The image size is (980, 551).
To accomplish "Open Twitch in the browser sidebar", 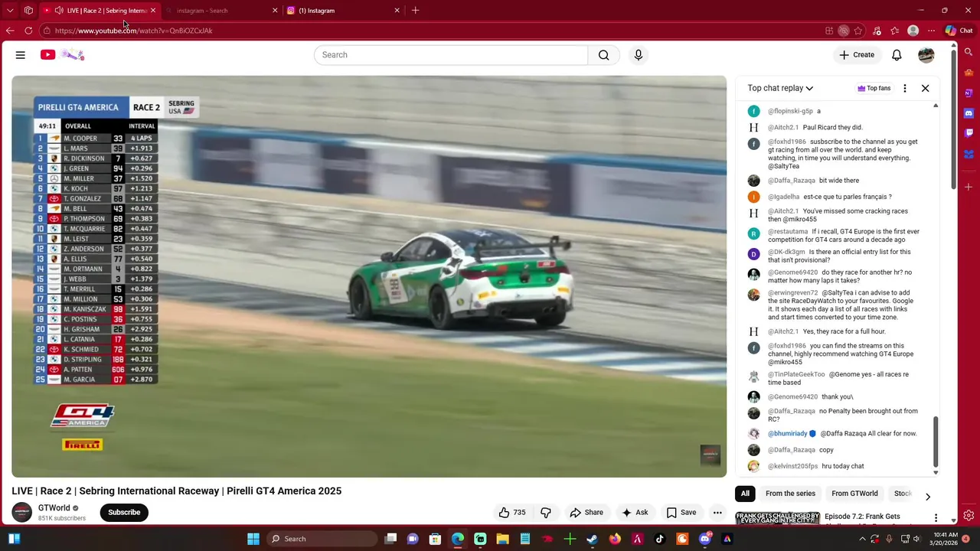I will point(969,133).
